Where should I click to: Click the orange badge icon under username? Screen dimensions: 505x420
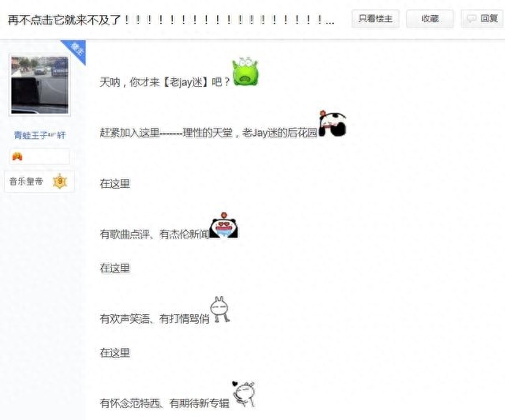[x=17, y=156]
